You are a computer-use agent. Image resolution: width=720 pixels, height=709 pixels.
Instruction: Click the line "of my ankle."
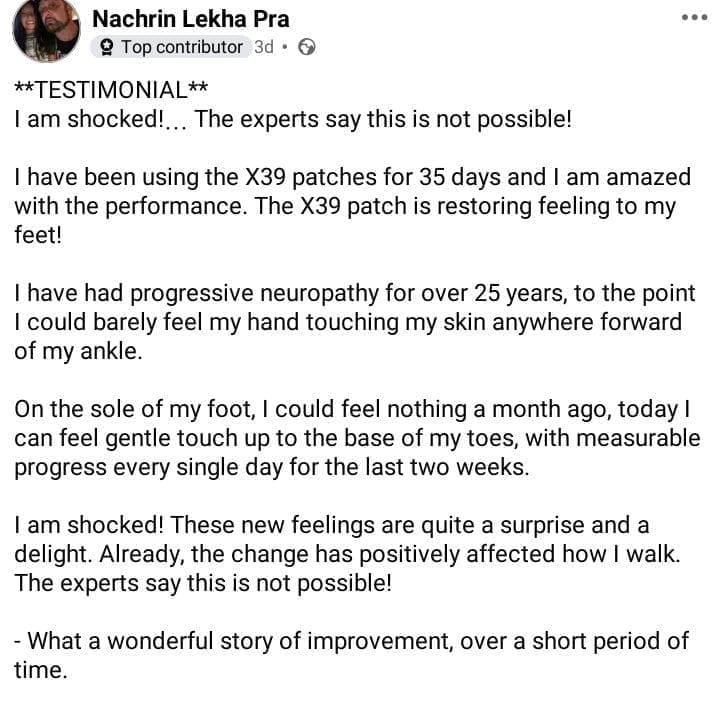(x=78, y=353)
